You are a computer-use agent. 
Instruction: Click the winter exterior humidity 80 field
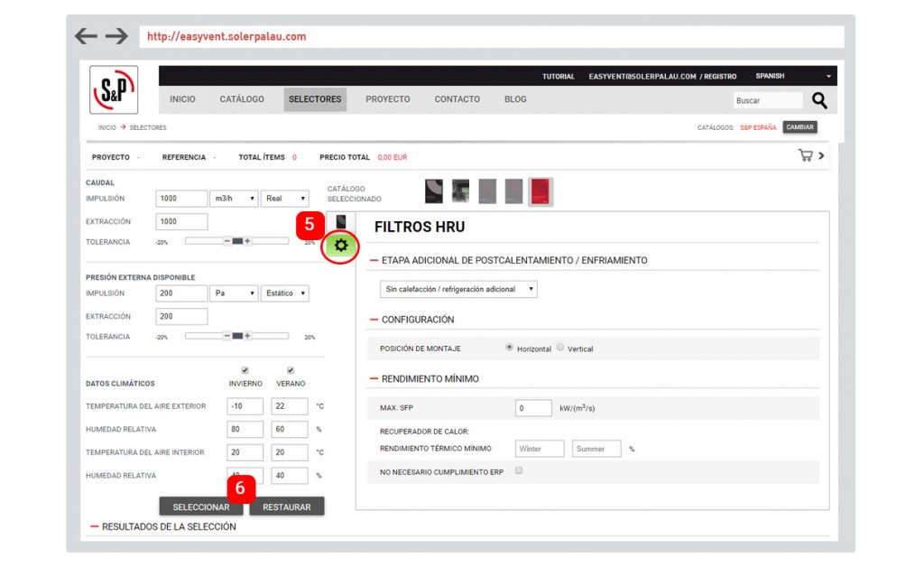coord(245,429)
